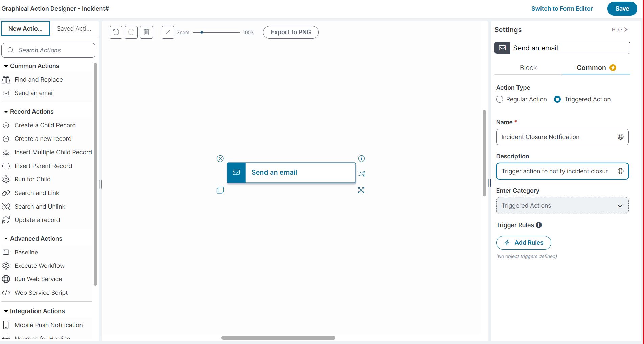Viewport: 644px width, 344px height.
Task: Click the globe icon beside the Name field
Action: [621, 137]
